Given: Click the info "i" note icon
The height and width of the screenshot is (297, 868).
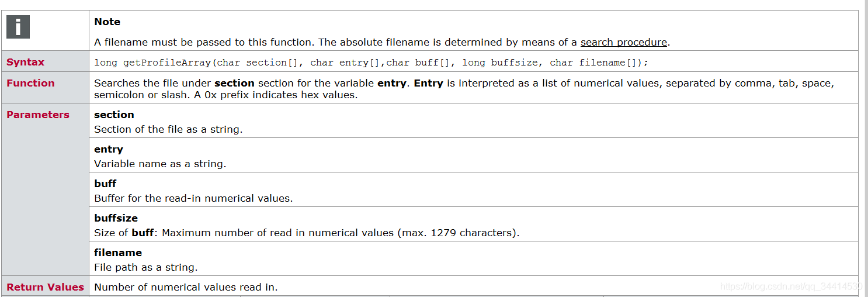Looking at the screenshot, I should pos(18,27).
